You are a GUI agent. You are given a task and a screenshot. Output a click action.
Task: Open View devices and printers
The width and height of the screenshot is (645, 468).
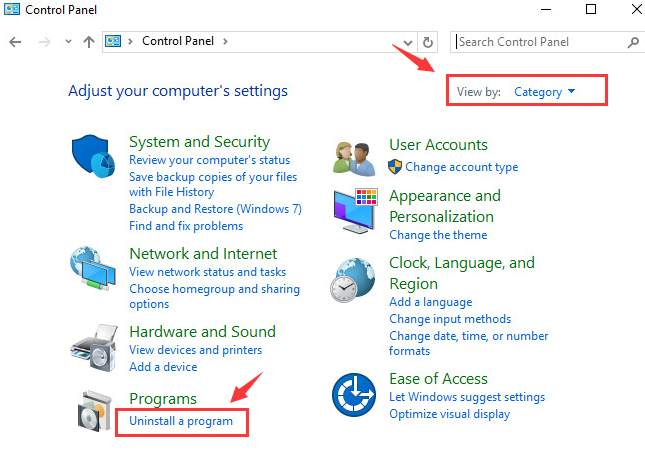click(195, 350)
